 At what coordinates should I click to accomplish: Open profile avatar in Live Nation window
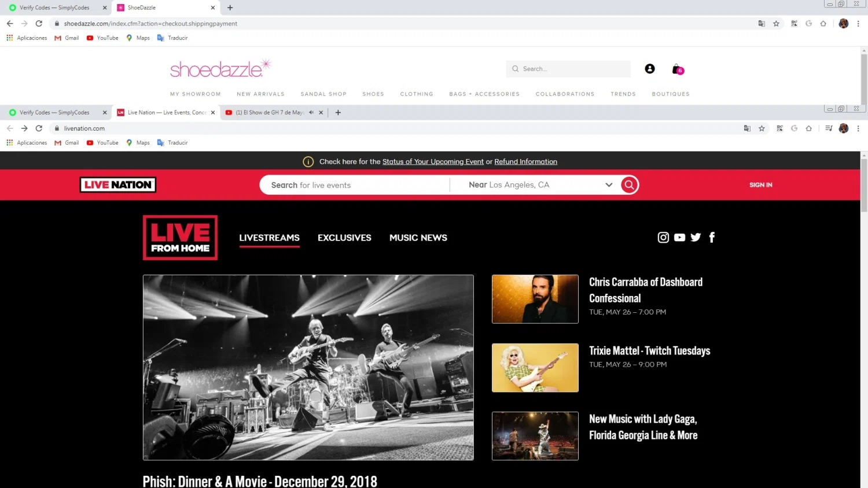click(844, 128)
